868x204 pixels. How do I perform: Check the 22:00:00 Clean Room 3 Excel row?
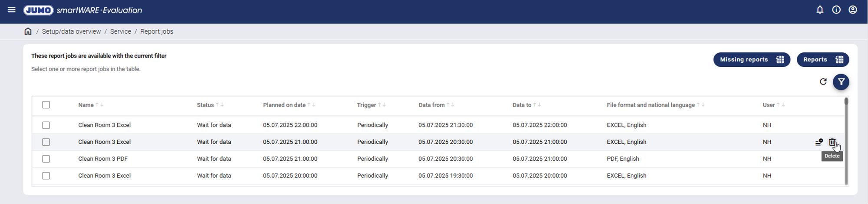pos(46,125)
